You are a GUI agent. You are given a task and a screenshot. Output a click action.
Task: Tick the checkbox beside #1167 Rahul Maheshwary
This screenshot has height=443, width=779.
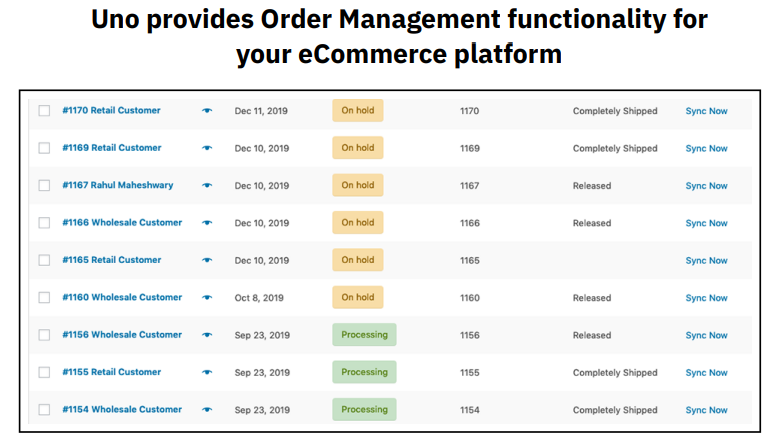(44, 185)
